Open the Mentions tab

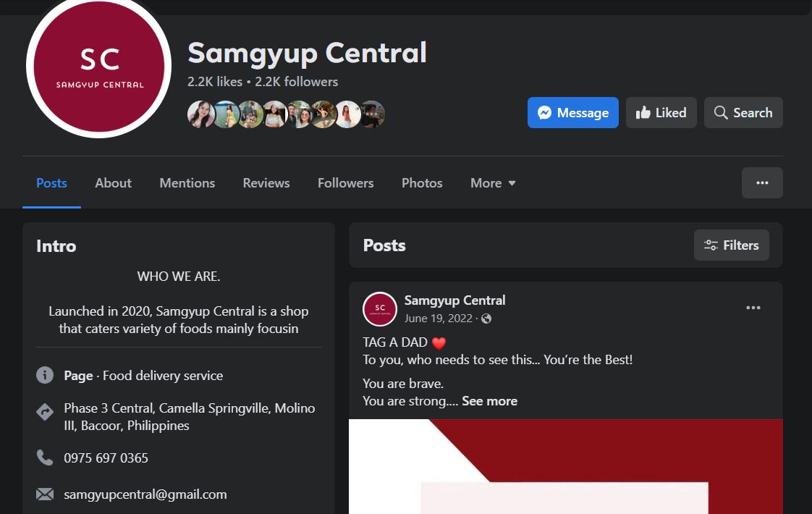[x=187, y=183]
